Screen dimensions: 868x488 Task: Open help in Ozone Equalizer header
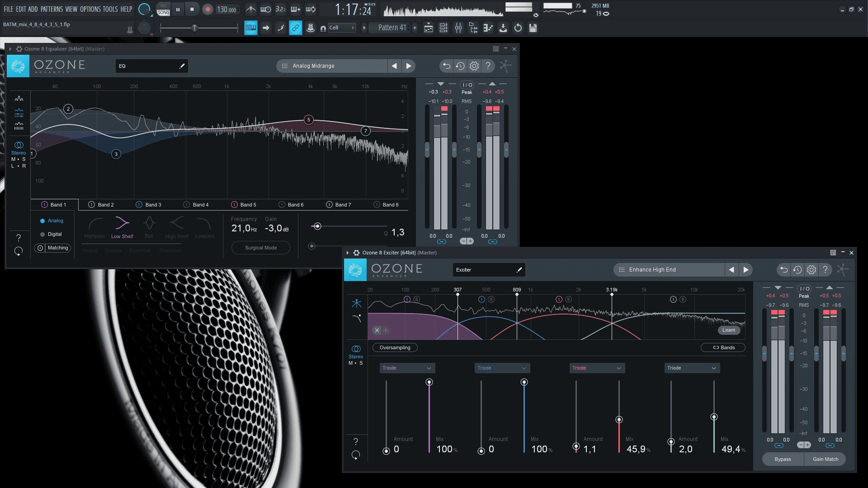[x=488, y=66]
